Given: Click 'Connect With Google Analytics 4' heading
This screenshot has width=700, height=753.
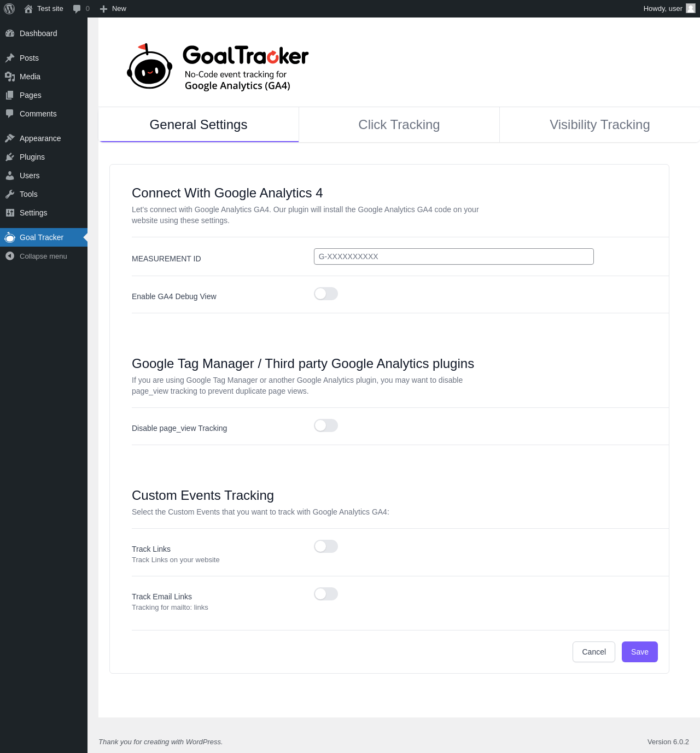Looking at the screenshot, I should pyautogui.click(x=227, y=193).
